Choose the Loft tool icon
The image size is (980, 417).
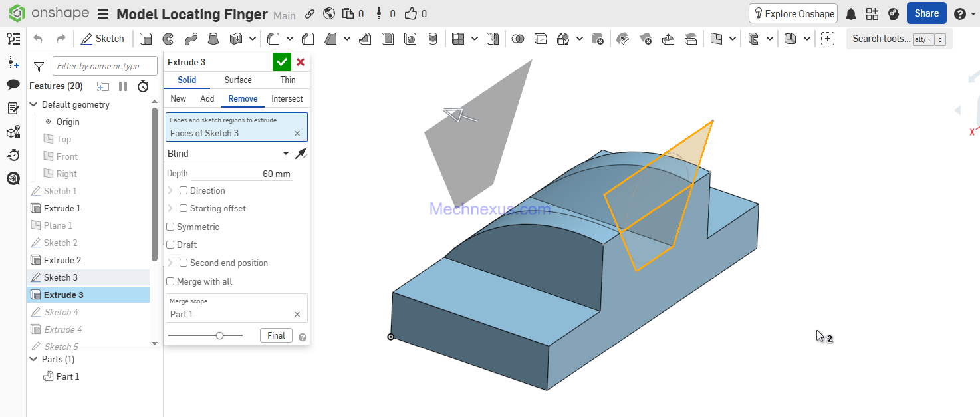[213, 39]
